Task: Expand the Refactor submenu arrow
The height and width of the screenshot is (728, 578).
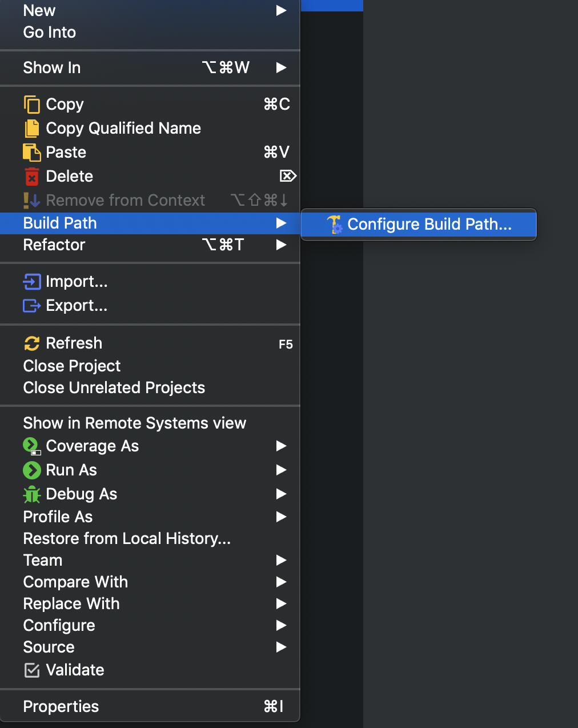Action: (281, 245)
